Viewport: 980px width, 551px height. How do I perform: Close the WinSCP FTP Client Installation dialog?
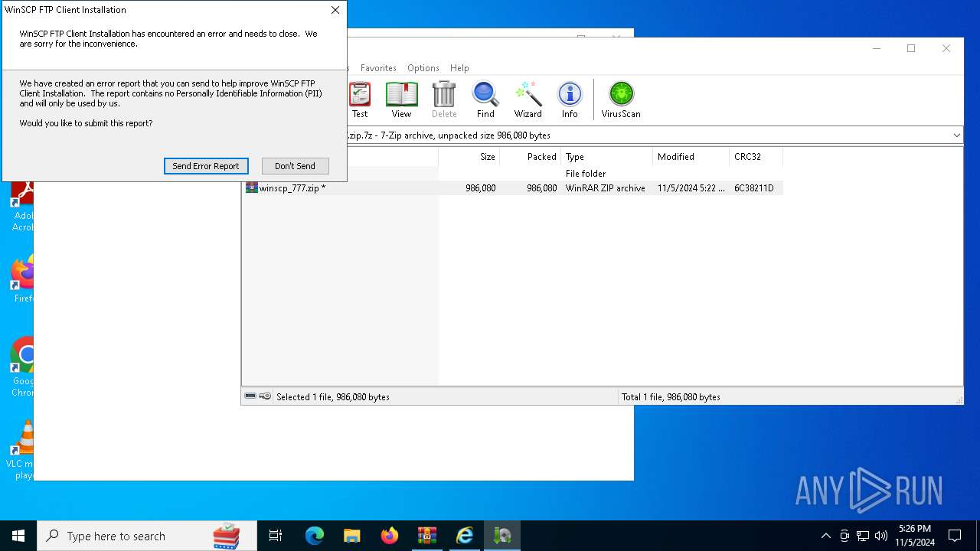(335, 10)
